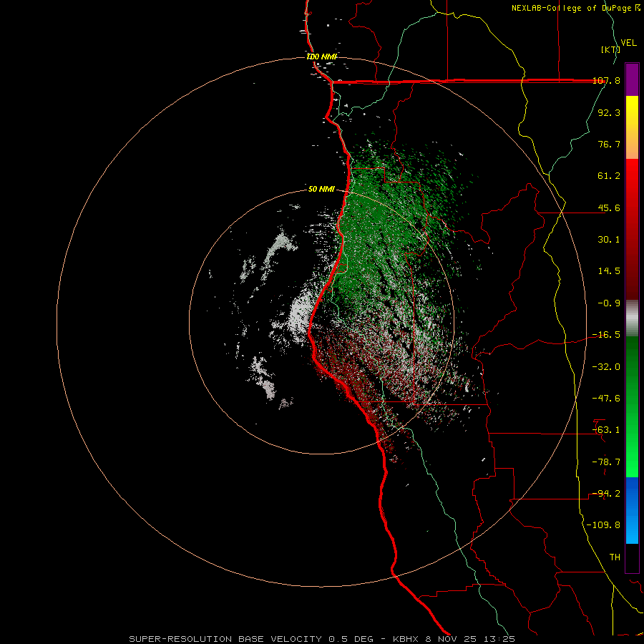
Task: Click the [KT] units label
Action: coord(610,49)
